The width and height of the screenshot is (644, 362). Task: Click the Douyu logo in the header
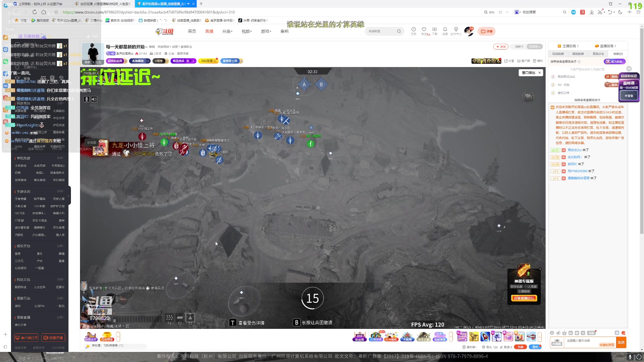point(164,31)
